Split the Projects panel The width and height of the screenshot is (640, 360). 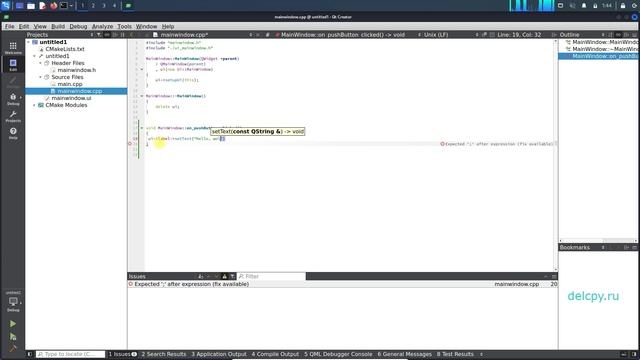(115, 35)
